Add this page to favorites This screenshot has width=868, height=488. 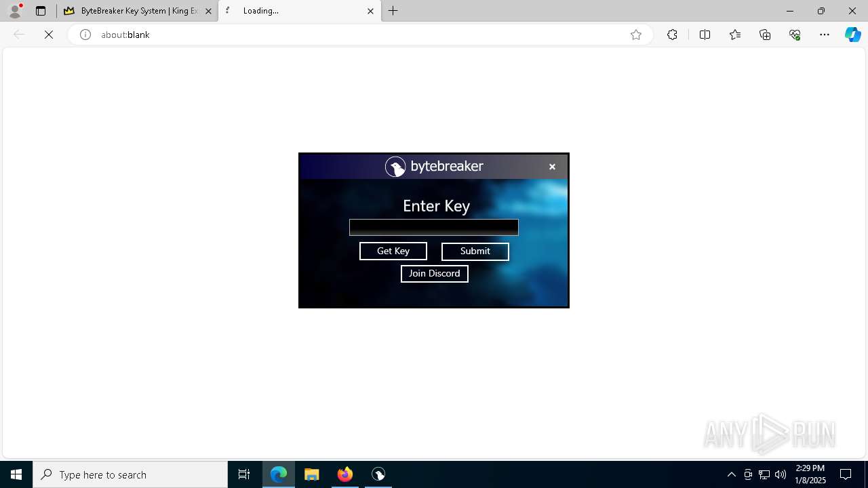click(x=636, y=35)
